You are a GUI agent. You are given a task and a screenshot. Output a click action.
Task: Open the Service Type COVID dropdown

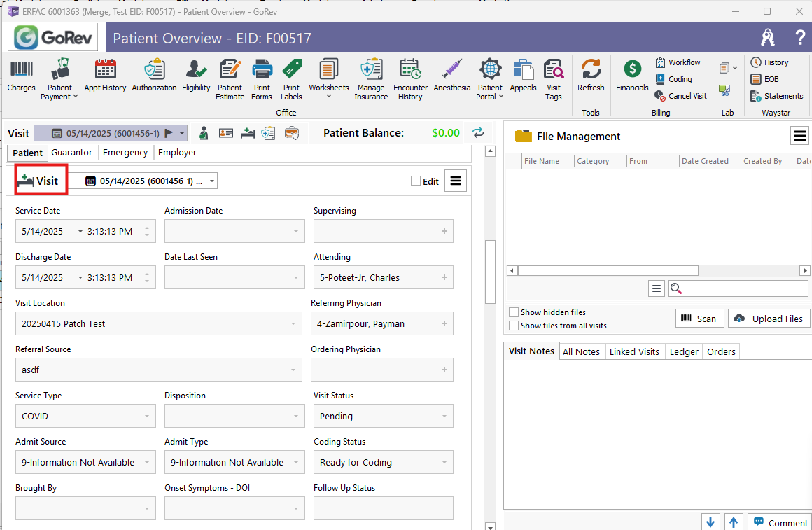(146, 416)
